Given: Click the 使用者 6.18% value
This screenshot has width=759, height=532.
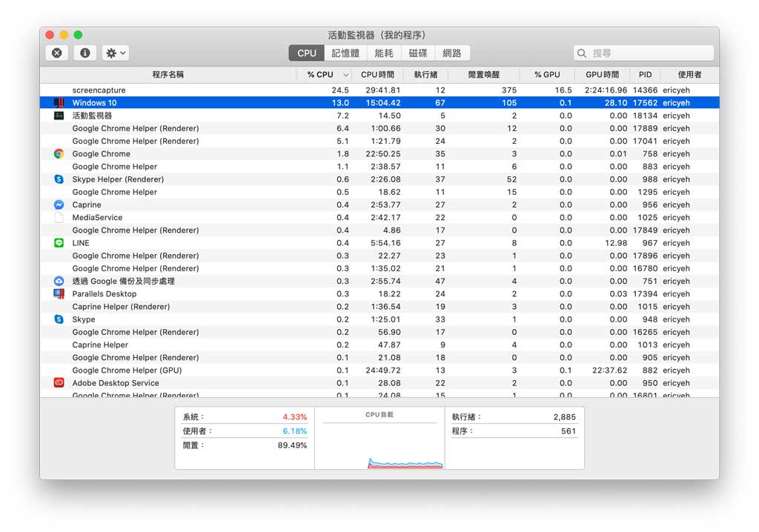Looking at the screenshot, I should coord(295,430).
